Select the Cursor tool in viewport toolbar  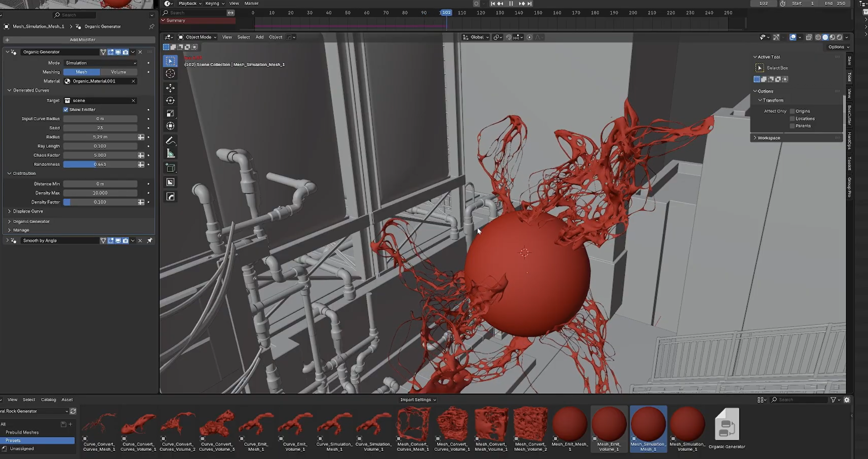170,74
